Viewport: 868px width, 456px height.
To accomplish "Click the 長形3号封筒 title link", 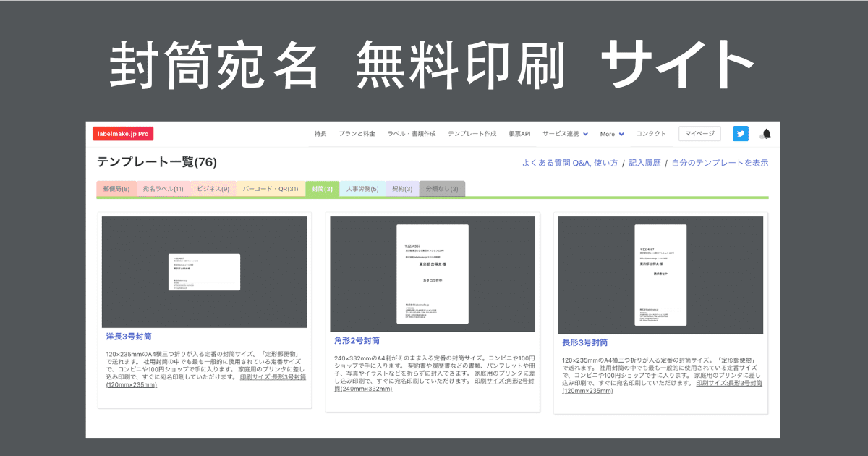I will click(584, 342).
